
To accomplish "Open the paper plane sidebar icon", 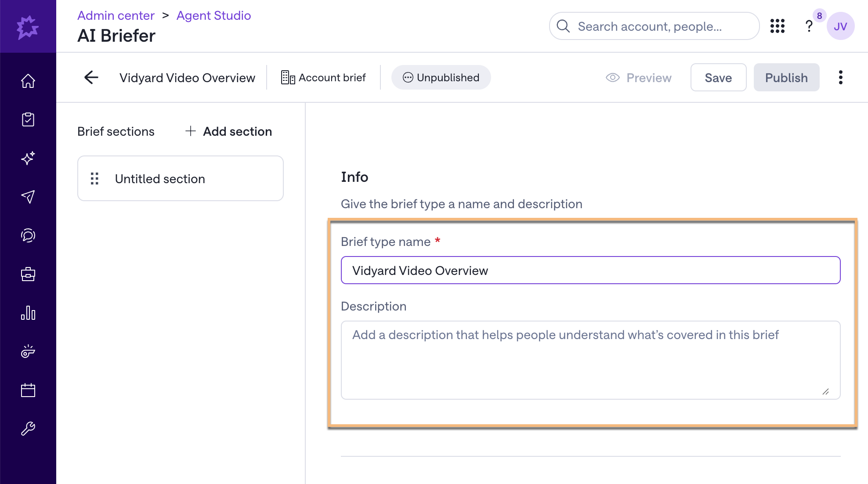I will tap(28, 197).
